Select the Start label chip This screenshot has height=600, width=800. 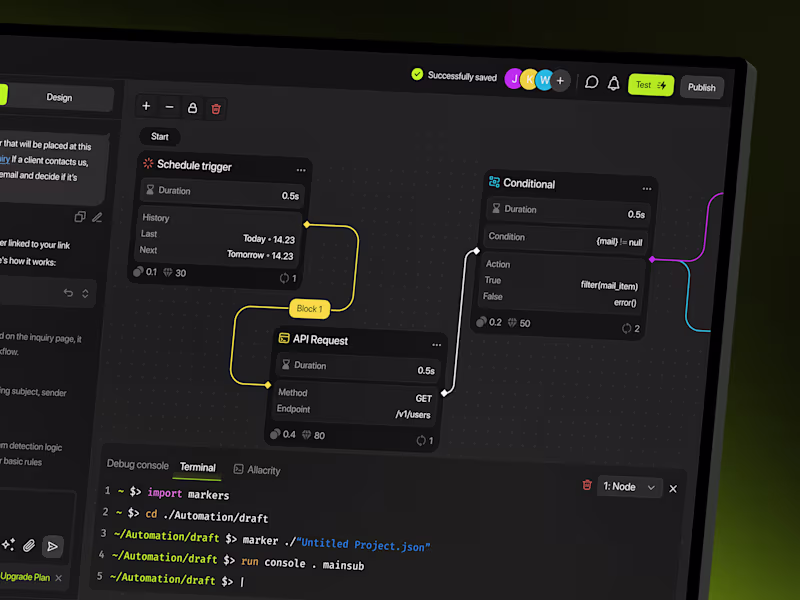tap(160, 136)
